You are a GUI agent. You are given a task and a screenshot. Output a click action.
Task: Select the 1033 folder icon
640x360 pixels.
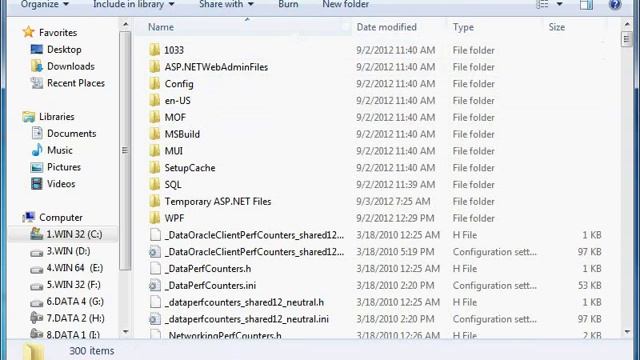pyautogui.click(x=155, y=50)
